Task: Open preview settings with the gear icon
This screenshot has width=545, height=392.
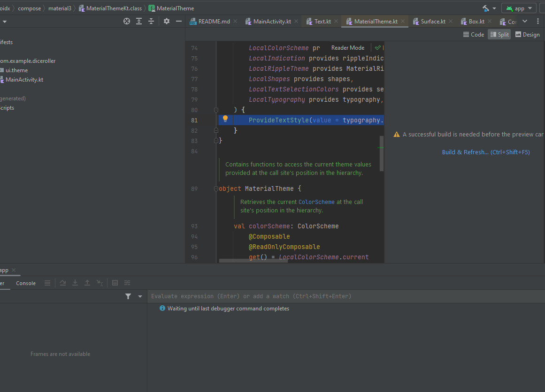Action: coord(166,21)
